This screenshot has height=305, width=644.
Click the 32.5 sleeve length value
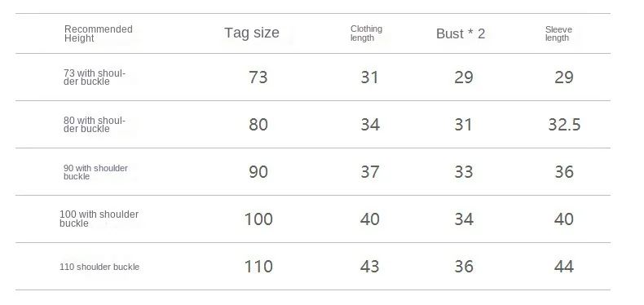[x=564, y=125]
